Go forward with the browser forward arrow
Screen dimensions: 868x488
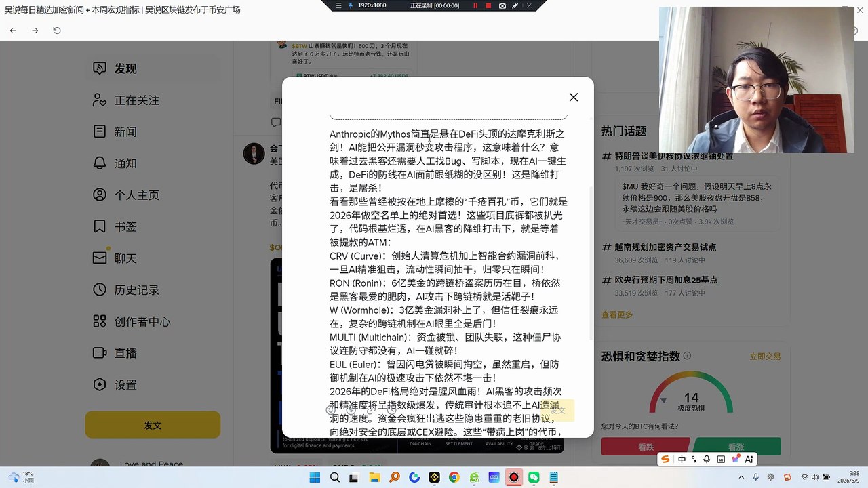click(35, 30)
